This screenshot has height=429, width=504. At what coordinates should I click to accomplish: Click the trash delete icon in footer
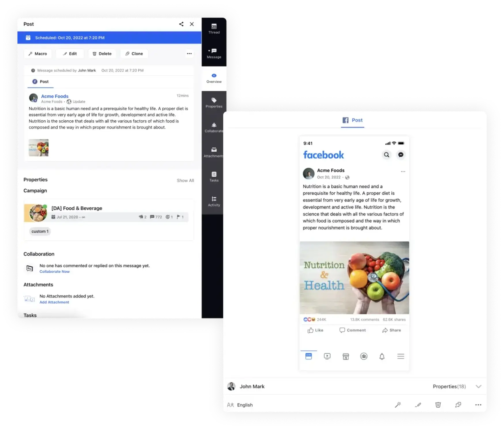[438, 405]
